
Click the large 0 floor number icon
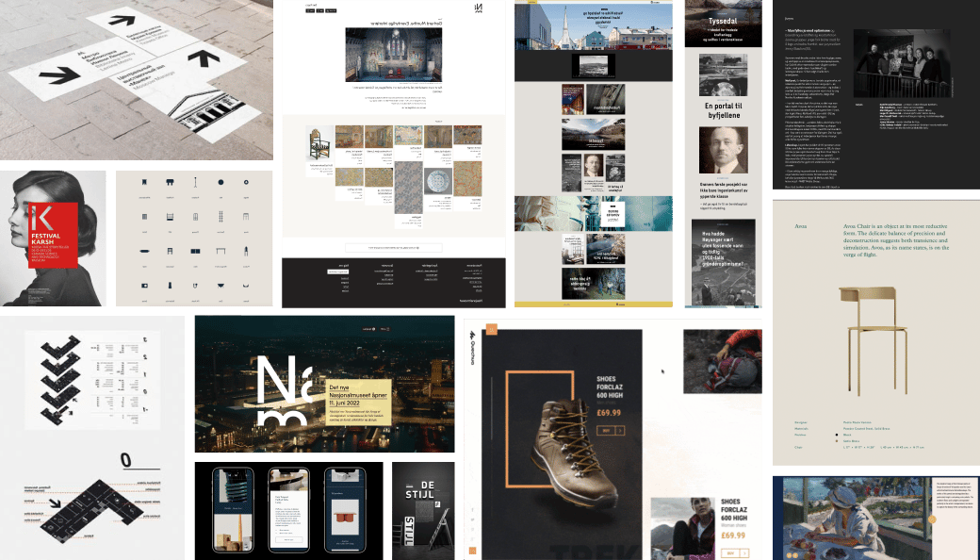(124, 460)
